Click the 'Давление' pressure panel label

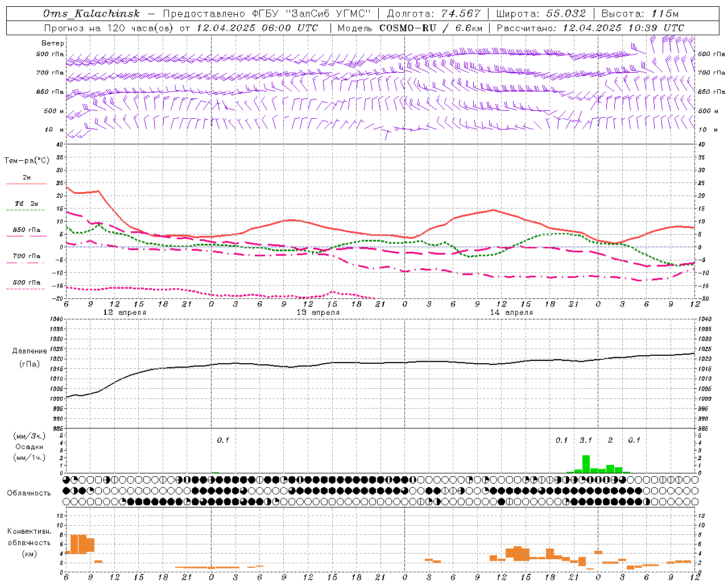30,351
